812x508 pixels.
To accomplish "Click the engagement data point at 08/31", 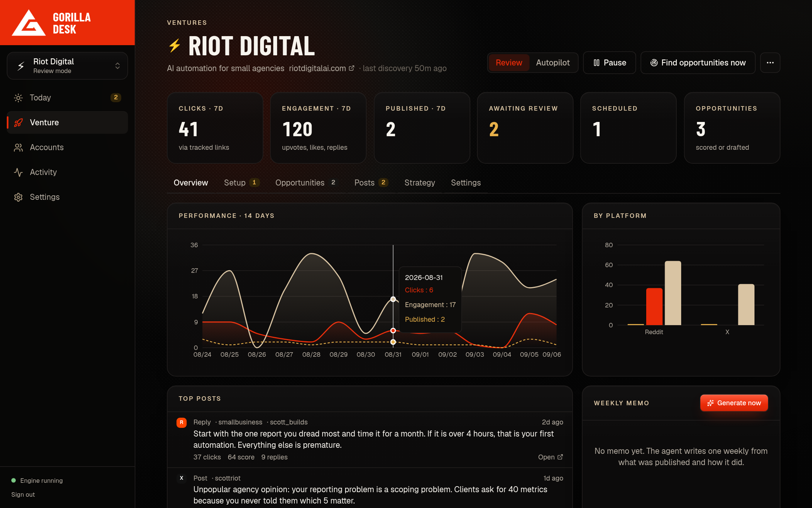I will tap(393, 299).
